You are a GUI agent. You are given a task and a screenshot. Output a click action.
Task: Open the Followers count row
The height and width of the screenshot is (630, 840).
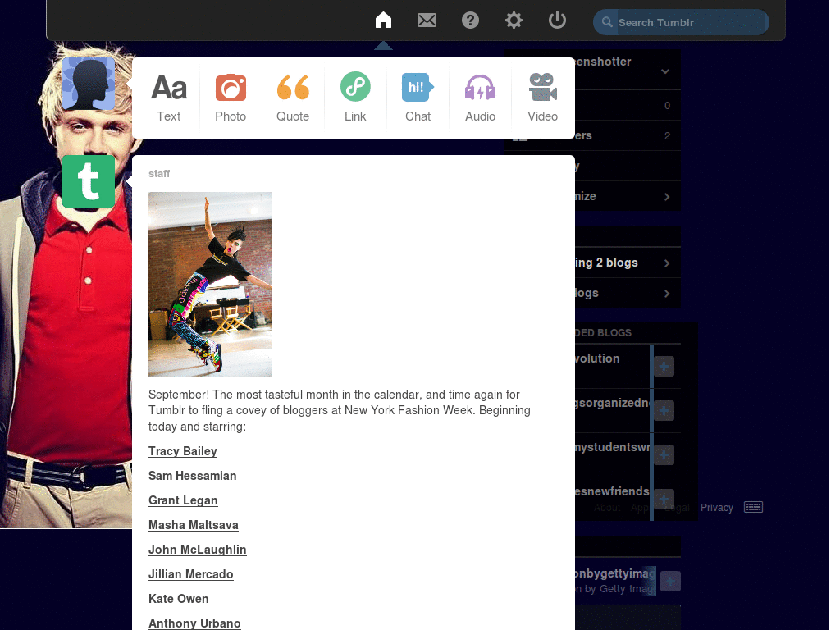click(628, 135)
